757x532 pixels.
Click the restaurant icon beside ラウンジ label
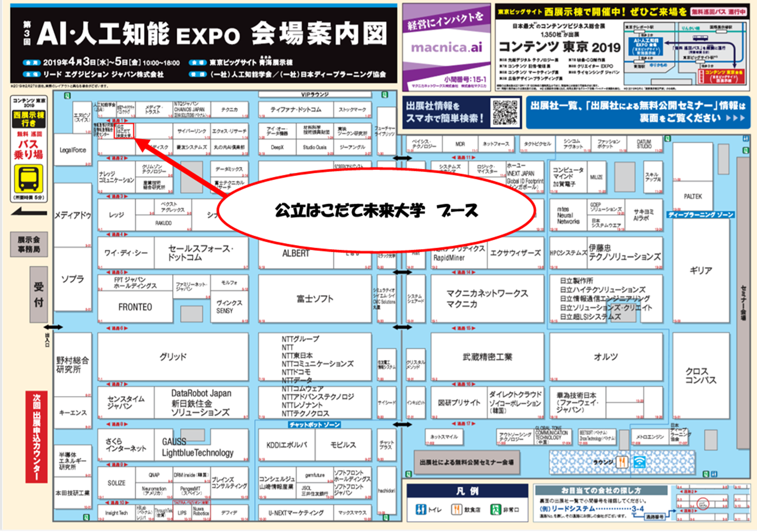(x=622, y=462)
